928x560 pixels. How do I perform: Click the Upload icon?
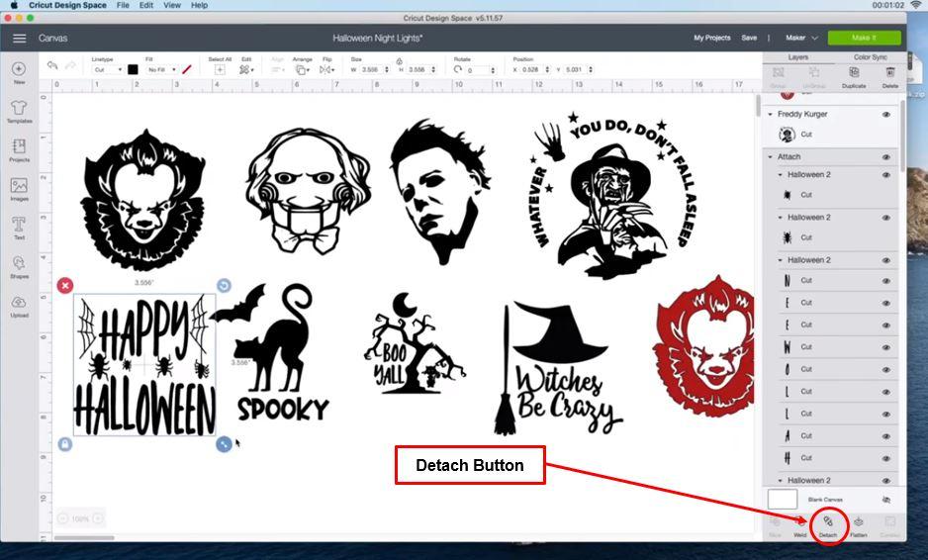tap(19, 302)
